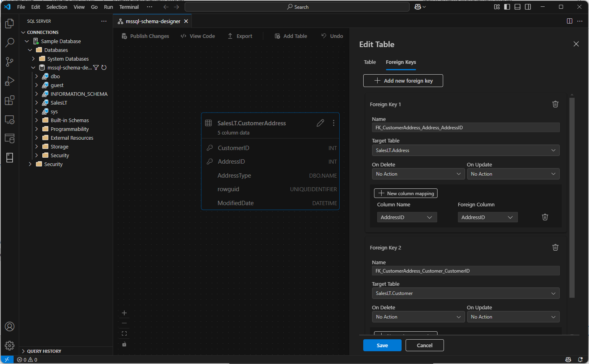The image size is (589, 364).
Task: Open Foreign Key 2's On Delete dropdown
Action: tap(418, 317)
